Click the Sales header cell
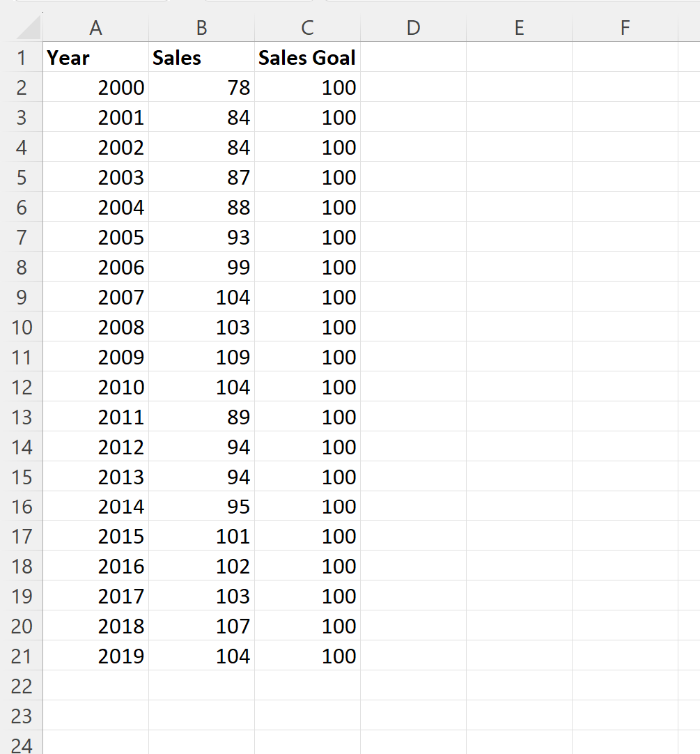The width and height of the screenshot is (700, 754). [x=201, y=58]
